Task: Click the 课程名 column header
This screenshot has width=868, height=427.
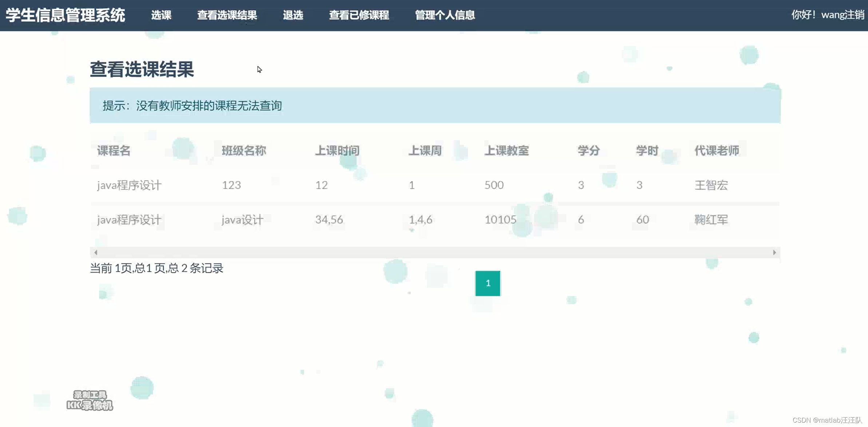Action: pyautogui.click(x=114, y=150)
